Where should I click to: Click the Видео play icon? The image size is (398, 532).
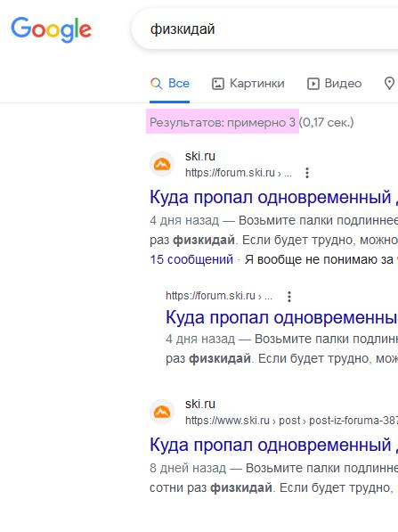click(x=313, y=84)
